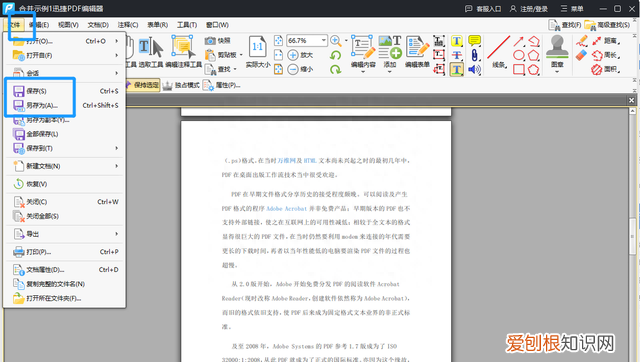Choose 另存为(A)... from the File menu
Image resolution: width=640 pixels, height=362 pixels.
(x=65, y=105)
